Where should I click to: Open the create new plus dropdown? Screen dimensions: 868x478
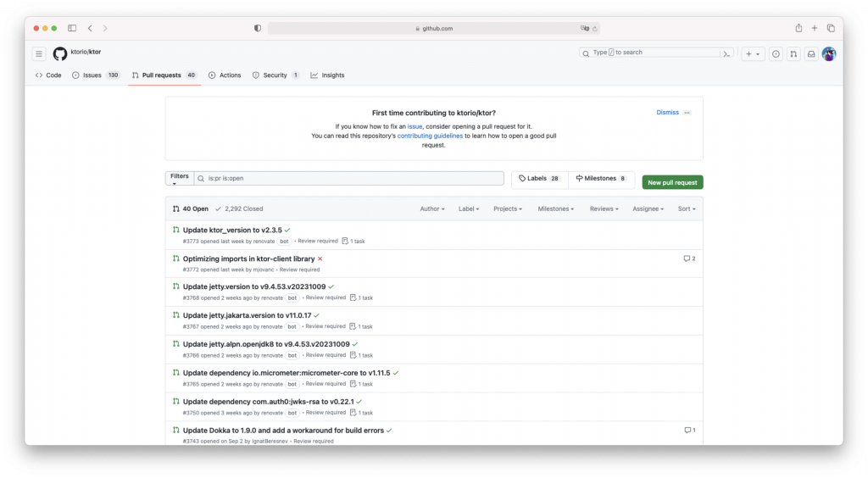pyautogui.click(x=753, y=53)
